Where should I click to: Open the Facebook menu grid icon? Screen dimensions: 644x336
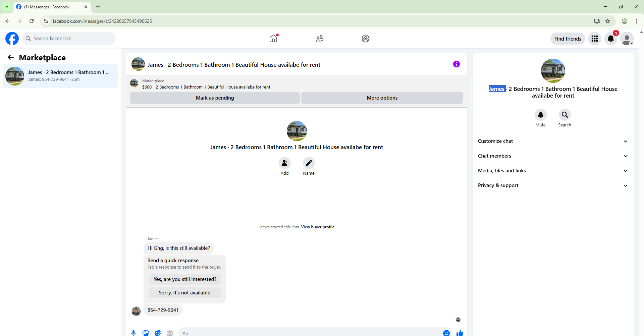(x=595, y=39)
